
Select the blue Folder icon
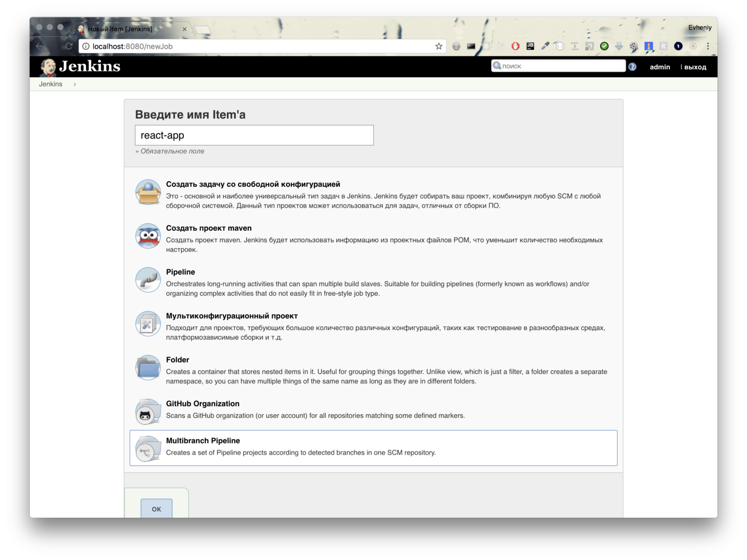[148, 368]
